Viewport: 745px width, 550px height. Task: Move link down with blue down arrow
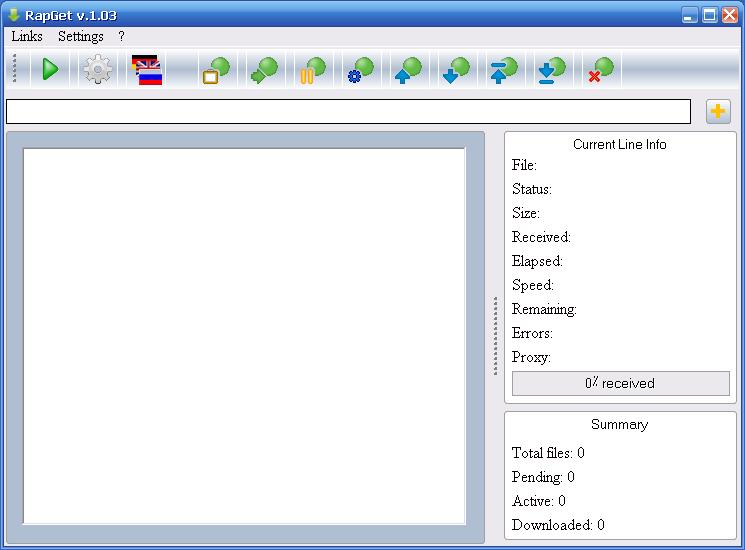point(457,70)
